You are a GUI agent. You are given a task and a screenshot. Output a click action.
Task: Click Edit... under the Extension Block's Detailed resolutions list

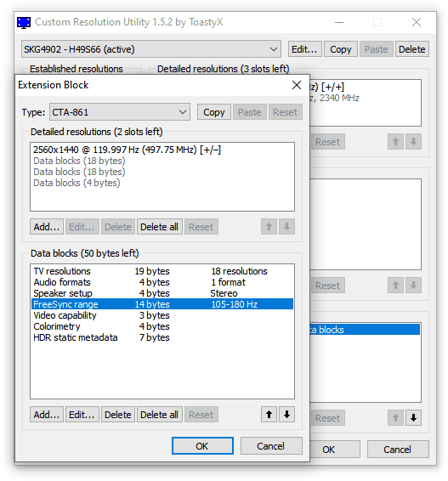click(x=82, y=227)
